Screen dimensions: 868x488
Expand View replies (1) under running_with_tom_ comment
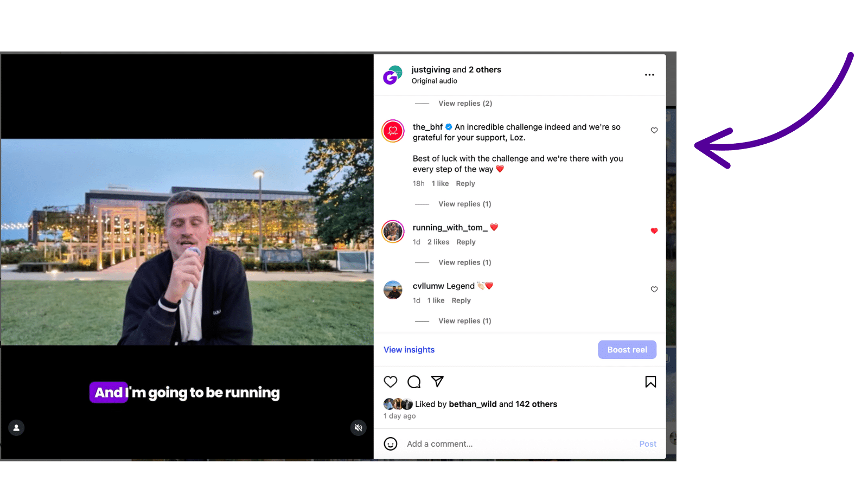tap(465, 262)
